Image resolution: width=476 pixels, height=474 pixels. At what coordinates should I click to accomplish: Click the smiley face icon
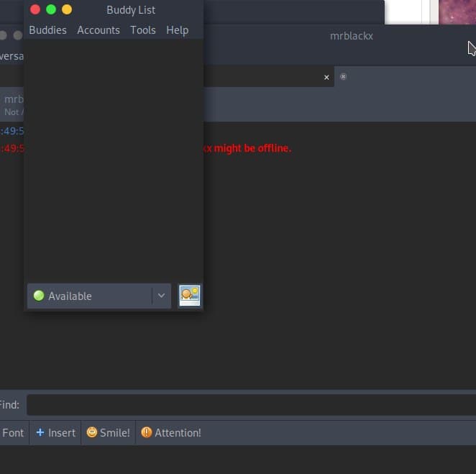[92, 432]
